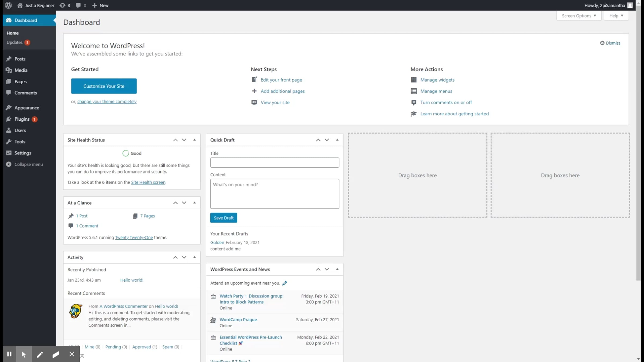Move Activity box up
Viewport: 644px width, 362px height.
175,257
